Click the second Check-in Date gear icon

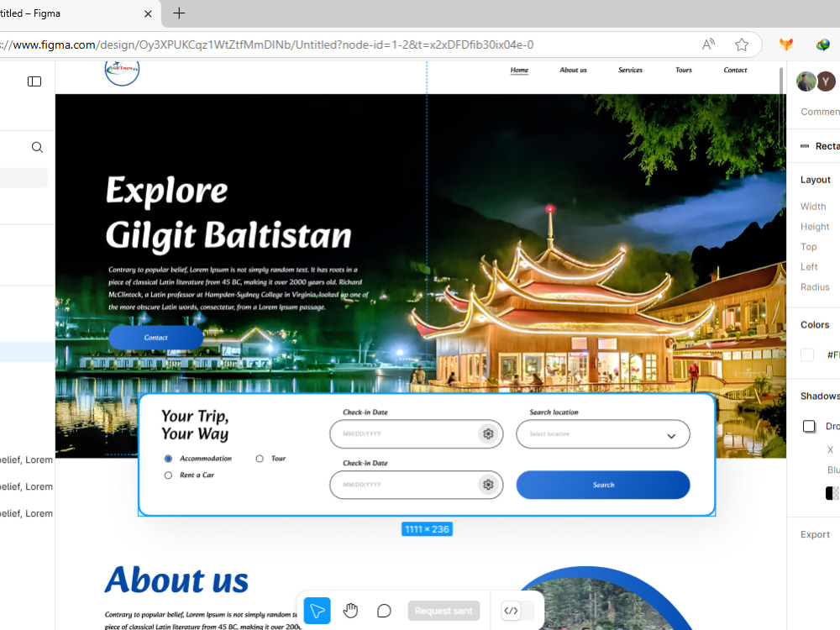point(488,485)
